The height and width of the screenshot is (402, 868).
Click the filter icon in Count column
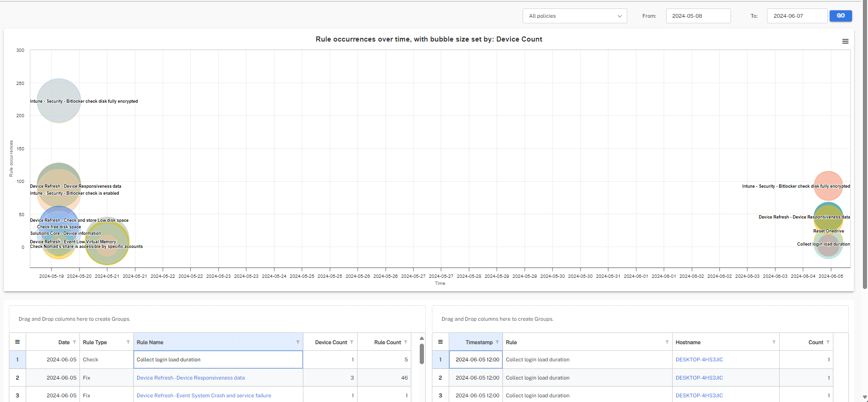pyautogui.click(x=828, y=342)
